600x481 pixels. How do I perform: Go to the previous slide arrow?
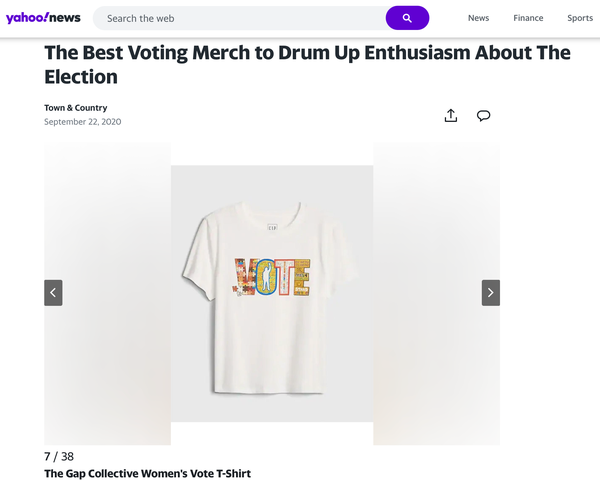click(x=53, y=292)
